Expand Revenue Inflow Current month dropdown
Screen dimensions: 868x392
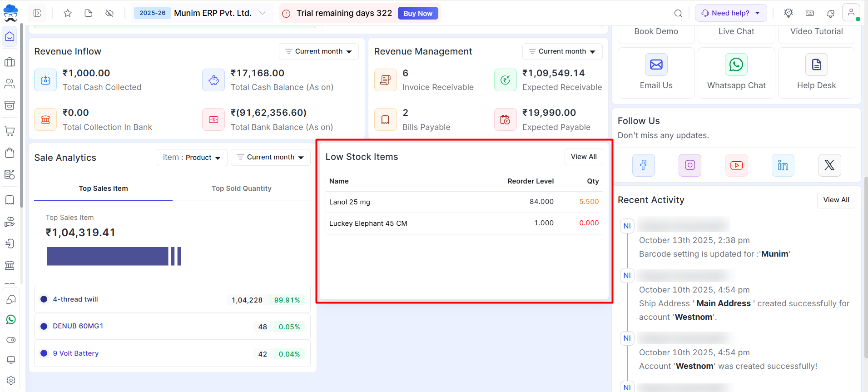coord(318,51)
